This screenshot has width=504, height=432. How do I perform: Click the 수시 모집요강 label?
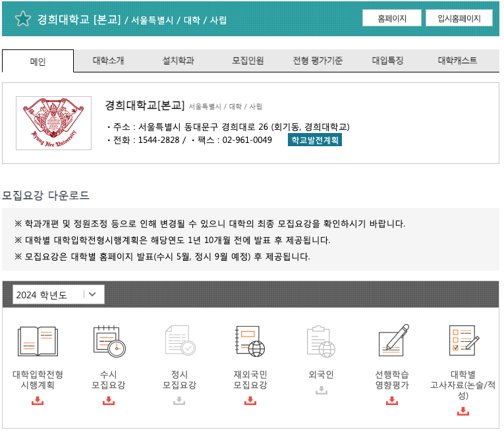point(109,379)
